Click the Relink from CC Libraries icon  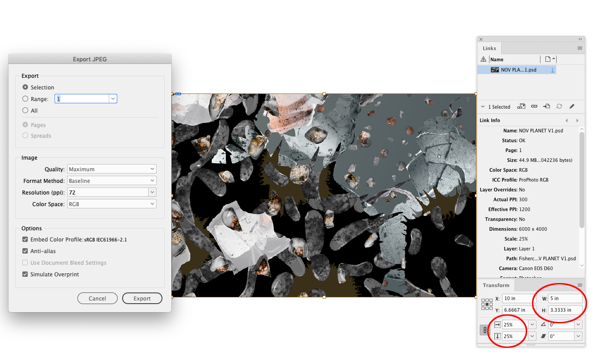click(x=521, y=106)
